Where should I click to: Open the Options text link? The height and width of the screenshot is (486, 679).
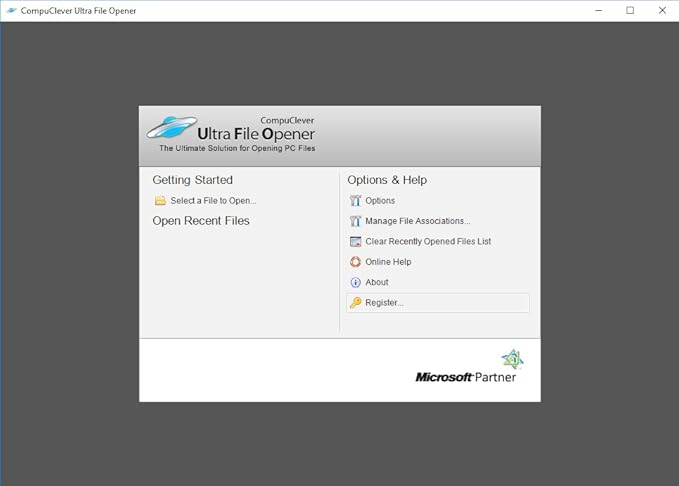[x=380, y=201]
